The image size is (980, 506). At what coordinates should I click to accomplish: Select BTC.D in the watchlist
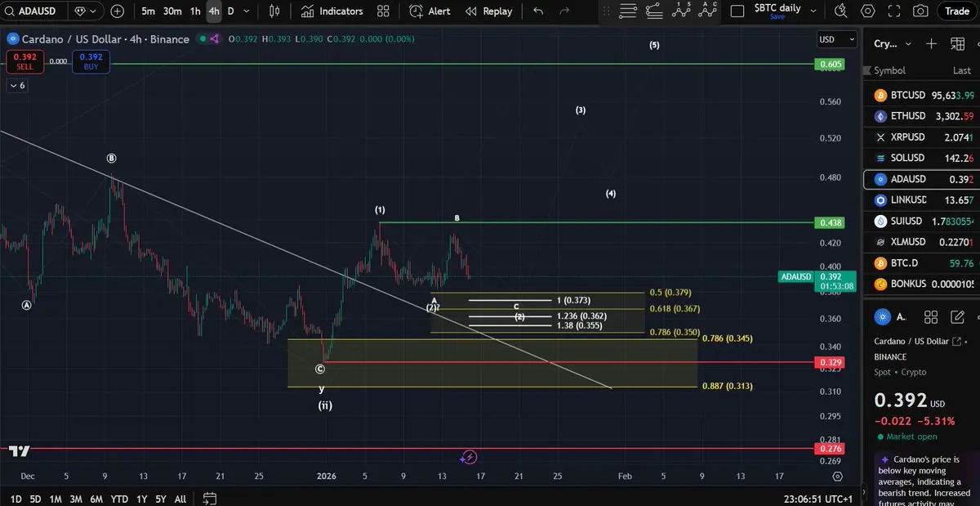(921, 263)
